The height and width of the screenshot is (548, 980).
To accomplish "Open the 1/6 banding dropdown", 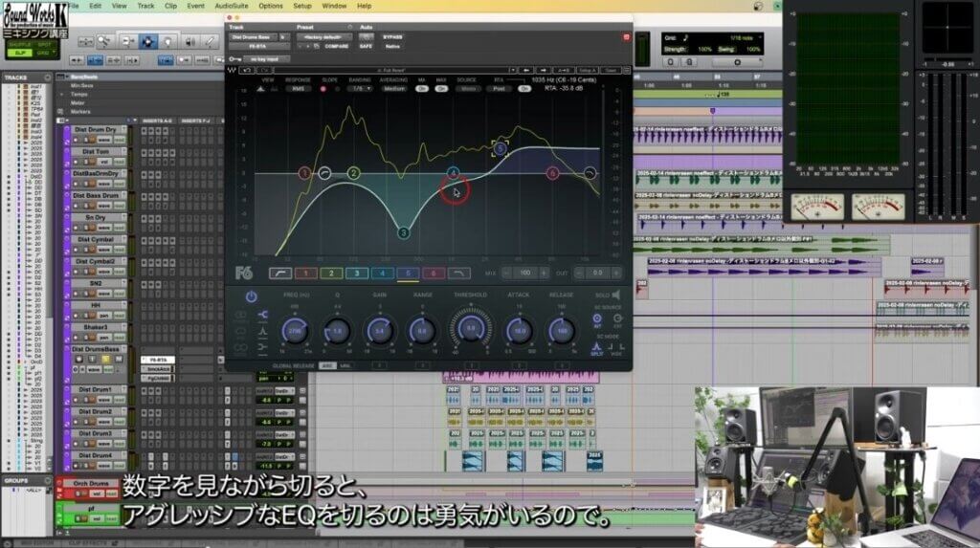I will (361, 89).
